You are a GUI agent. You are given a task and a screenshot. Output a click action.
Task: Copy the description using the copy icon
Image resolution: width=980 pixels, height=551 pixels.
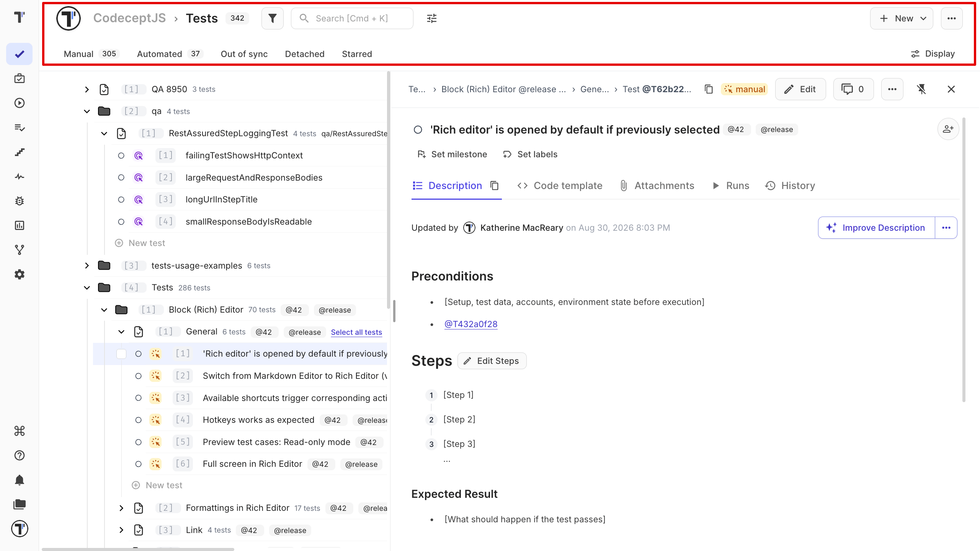(495, 186)
